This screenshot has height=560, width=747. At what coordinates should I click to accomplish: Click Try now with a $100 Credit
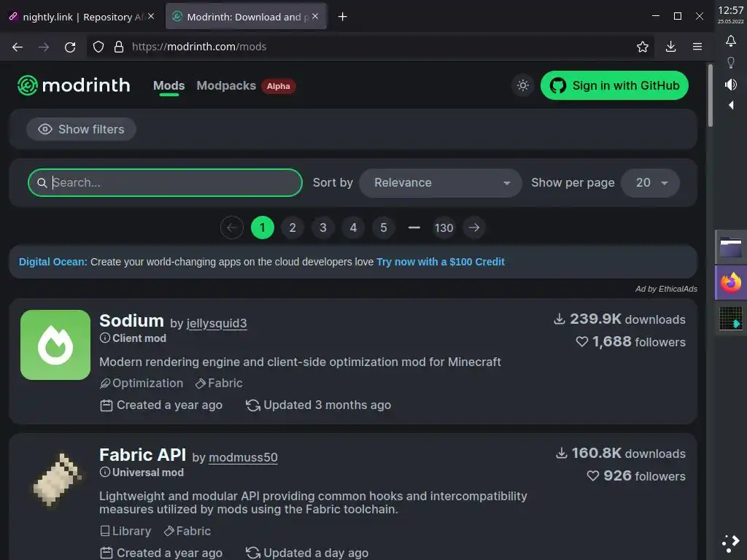click(440, 262)
